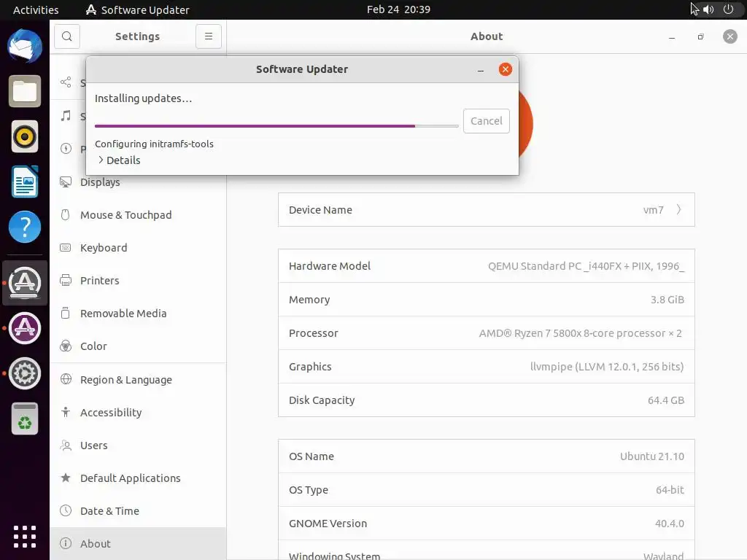The width and height of the screenshot is (747, 560).
Task: Close the Software Updater dialog
Action: click(x=506, y=69)
